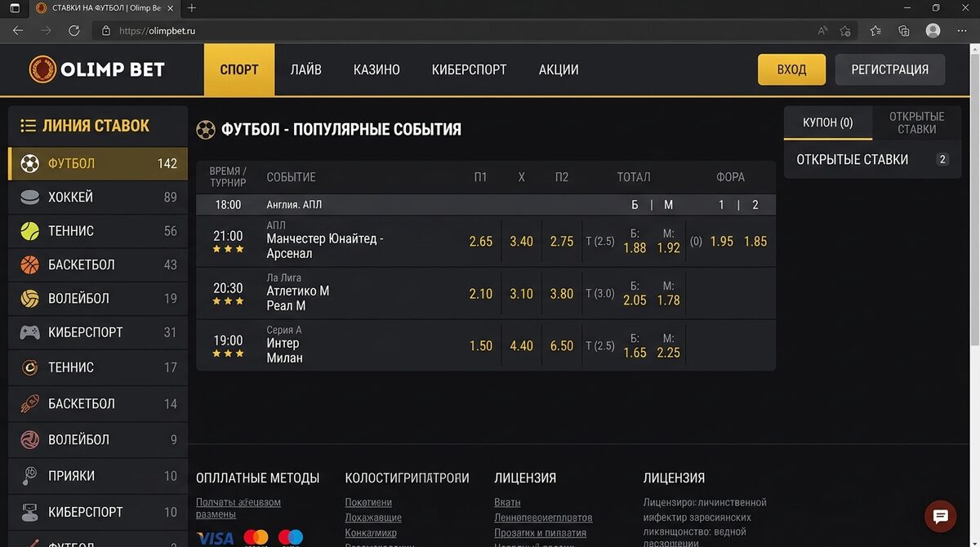980x547 pixels.
Task: Open a new browser tab with the plus icon
Action: (192, 8)
